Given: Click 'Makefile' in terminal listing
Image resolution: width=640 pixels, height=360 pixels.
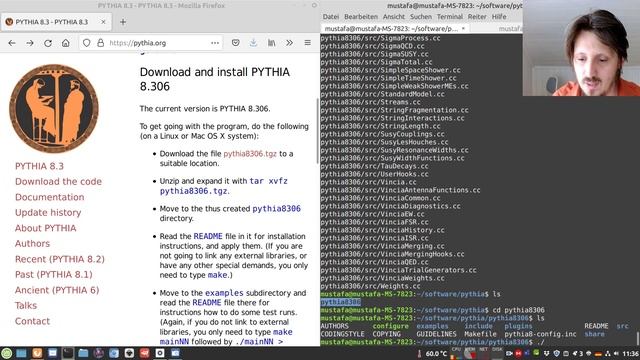Looking at the screenshot, I should pyautogui.click(x=480, y=334).
